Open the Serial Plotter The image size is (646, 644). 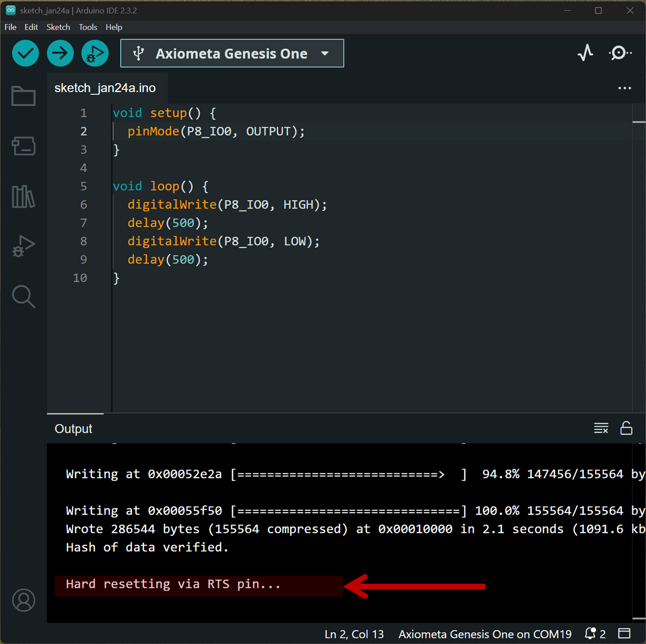pos(585,53)
